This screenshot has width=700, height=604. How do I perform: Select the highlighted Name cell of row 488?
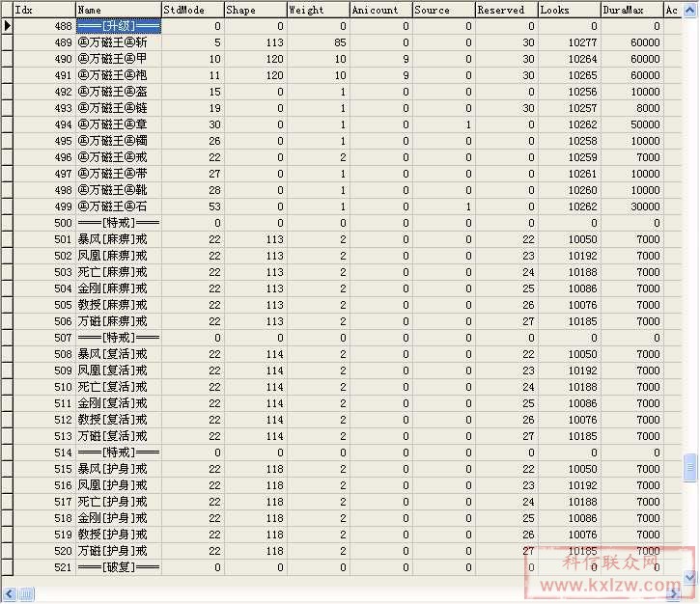pyautogui.click(x=119, y=26)
